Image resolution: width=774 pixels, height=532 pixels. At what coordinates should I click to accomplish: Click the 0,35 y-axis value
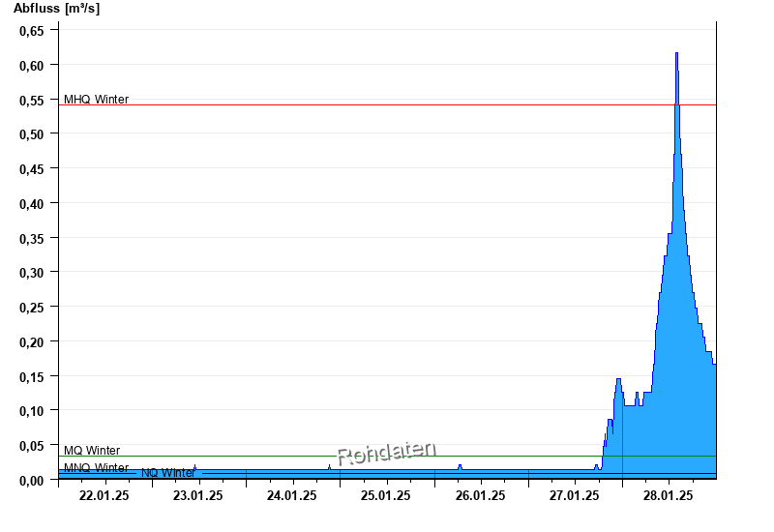click(32, 239)
